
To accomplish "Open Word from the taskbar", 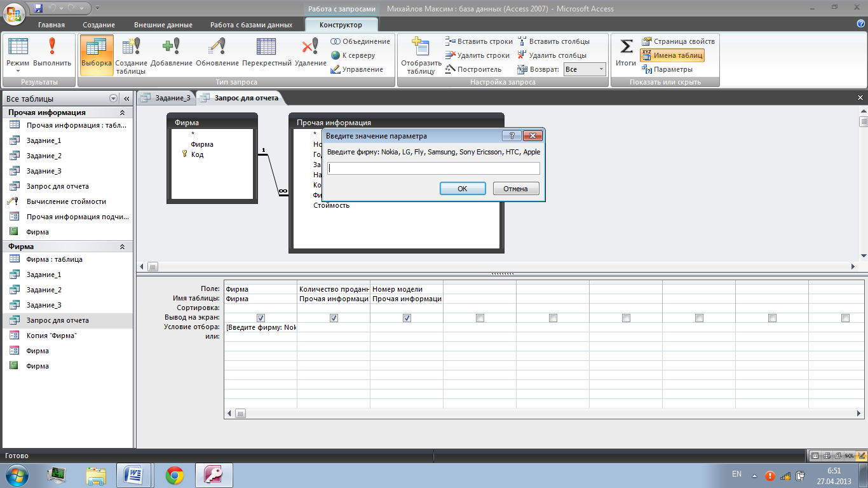I will 133,475.
